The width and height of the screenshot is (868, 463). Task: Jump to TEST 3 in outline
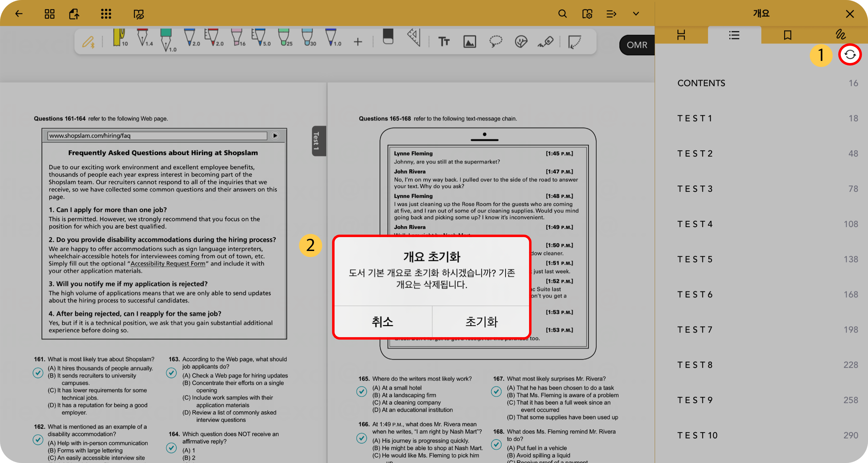pyautogui.click(x=762, y=189)
